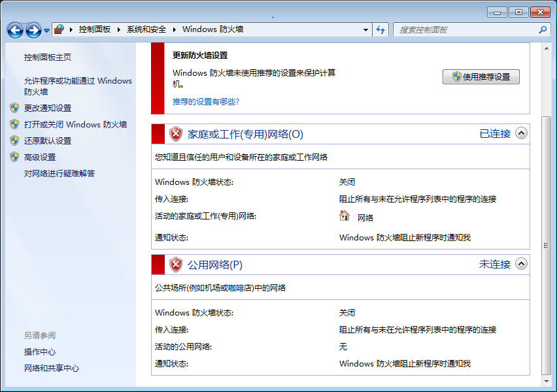
Task: Select 控制面板 in the breadcrumb path
Action: click(x=95, y=29)
